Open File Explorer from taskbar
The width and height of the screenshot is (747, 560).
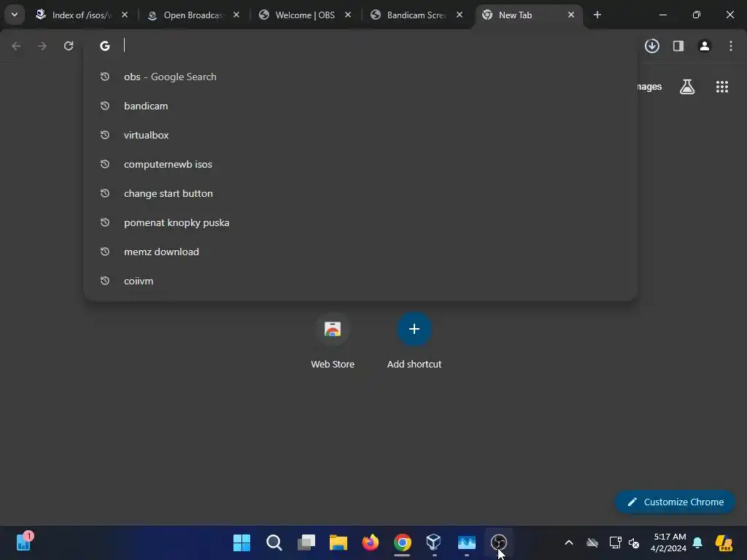[x=338, y=542]
